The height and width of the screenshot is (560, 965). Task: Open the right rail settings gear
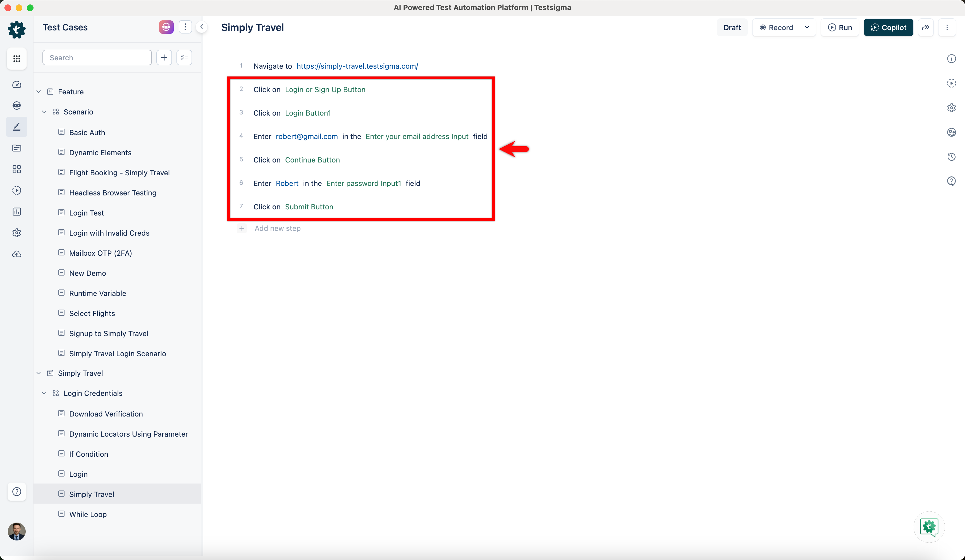[951, 107]
